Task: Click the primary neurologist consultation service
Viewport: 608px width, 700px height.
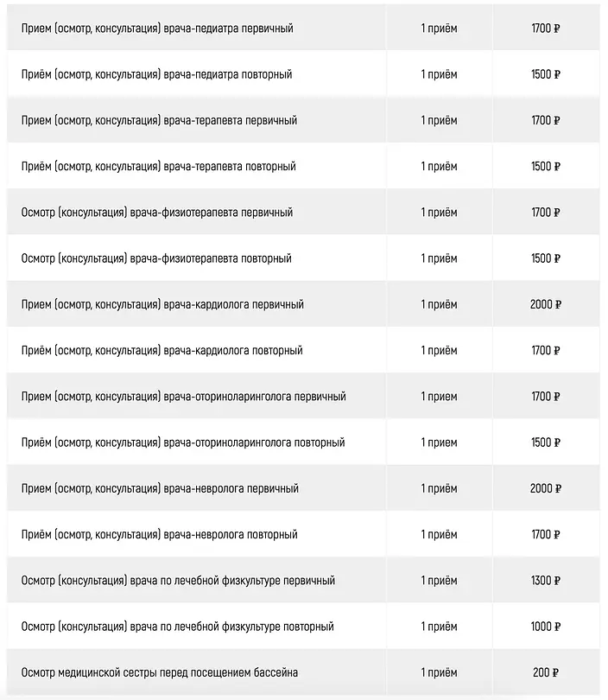Action: (160, 488)
